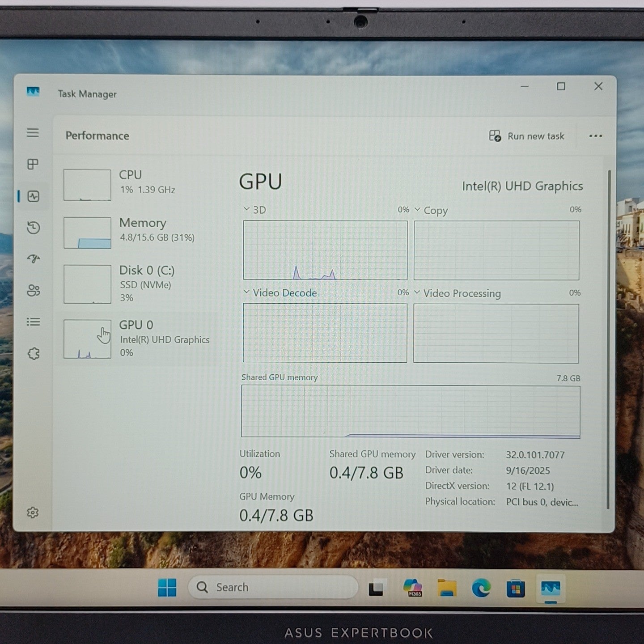
Task: Launch Microsoft 365 Copilot from taskbar
Action: 412,588
